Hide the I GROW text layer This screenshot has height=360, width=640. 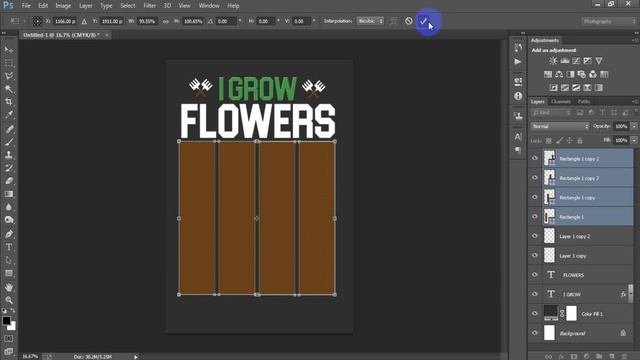(535, 294)
